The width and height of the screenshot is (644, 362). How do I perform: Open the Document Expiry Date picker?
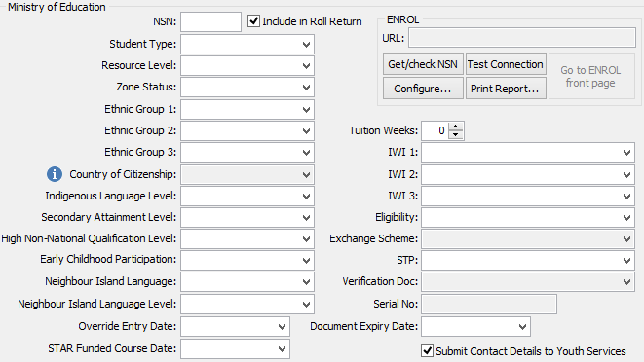475,327
